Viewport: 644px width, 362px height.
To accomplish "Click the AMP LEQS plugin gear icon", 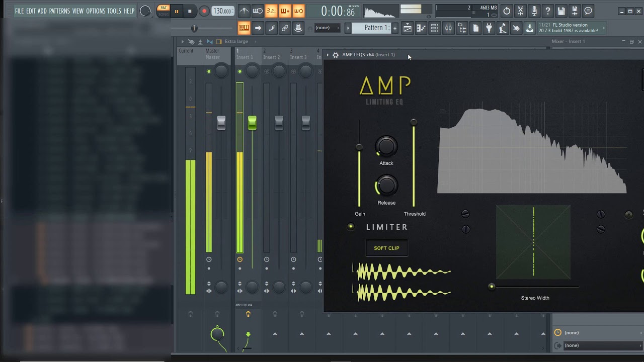I will tap(336, 55).
